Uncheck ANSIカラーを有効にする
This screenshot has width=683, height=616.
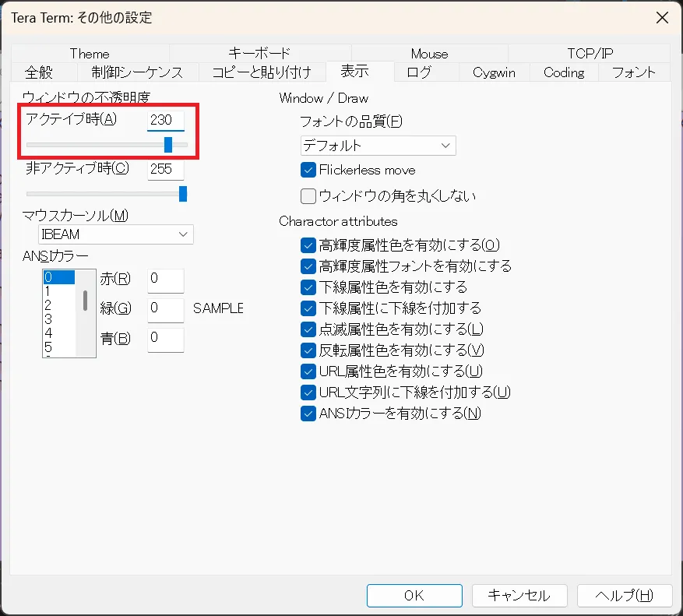(x=307, y=414)
